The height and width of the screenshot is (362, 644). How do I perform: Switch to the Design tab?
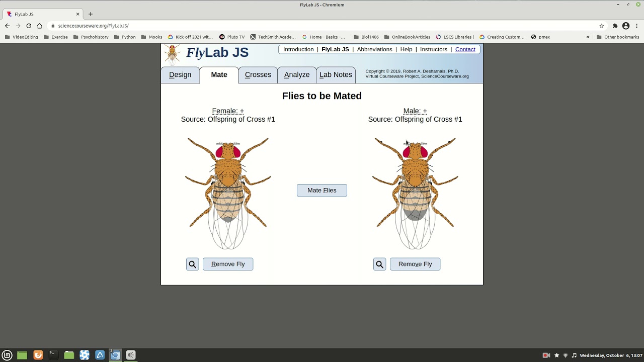coord(180,75)
